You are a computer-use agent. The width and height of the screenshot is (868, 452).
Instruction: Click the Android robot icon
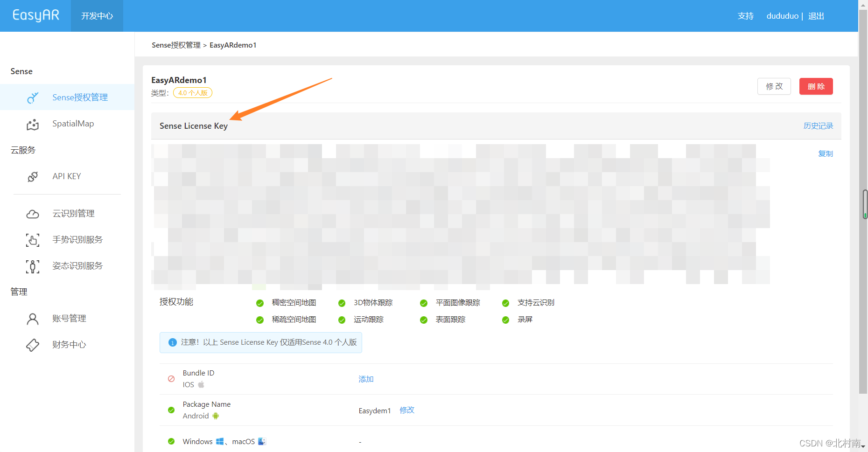(x=216, y=416)
